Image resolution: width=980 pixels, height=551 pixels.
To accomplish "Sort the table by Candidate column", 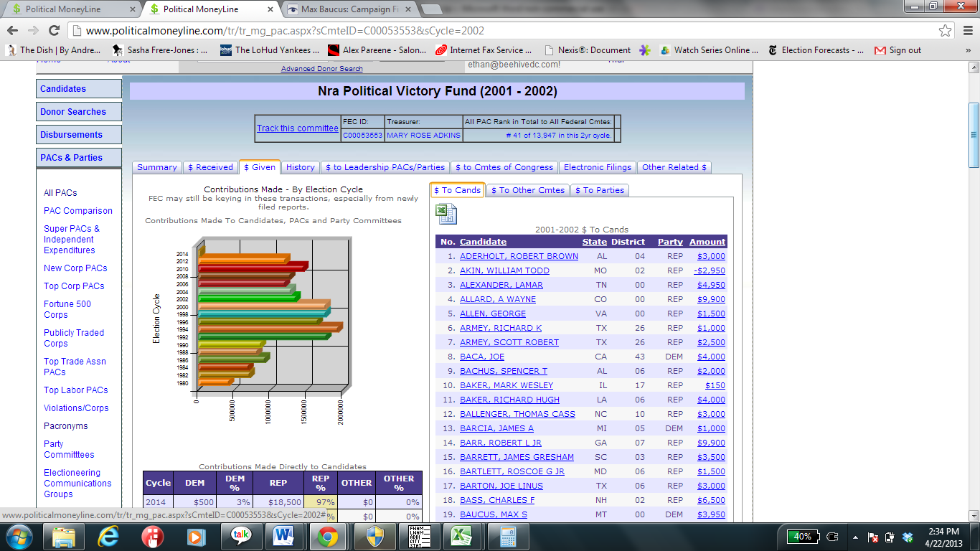I will [x=483, y=242].
